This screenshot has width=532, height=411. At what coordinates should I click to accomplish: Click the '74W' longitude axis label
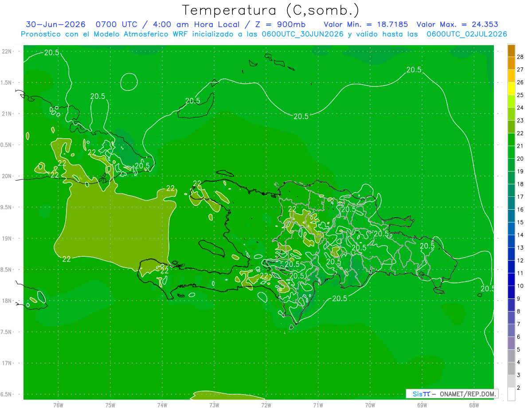[x=162, y=405]
